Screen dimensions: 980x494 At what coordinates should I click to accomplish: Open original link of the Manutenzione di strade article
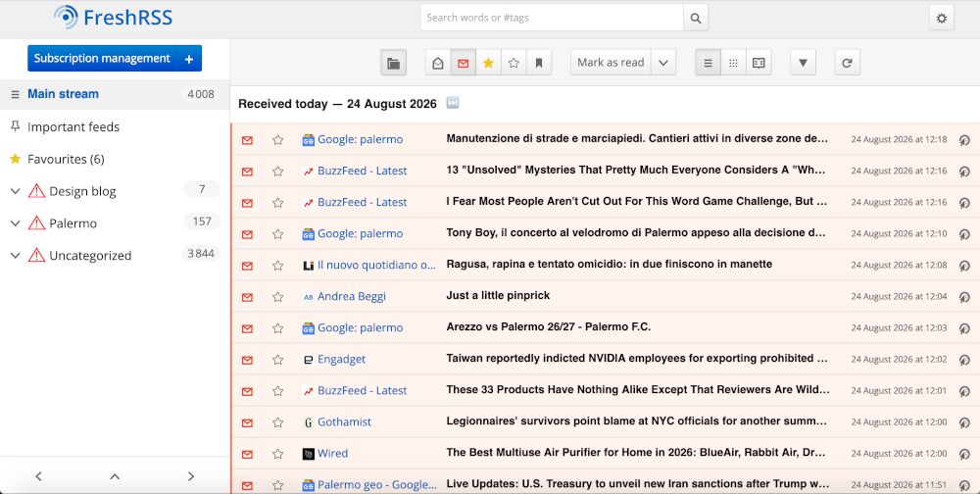[964, 140]
